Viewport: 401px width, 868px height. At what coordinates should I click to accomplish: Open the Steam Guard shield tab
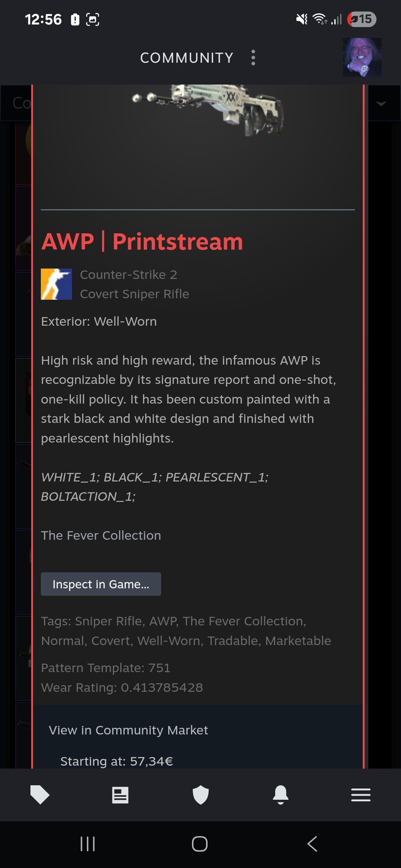click(x=200, y=795)
